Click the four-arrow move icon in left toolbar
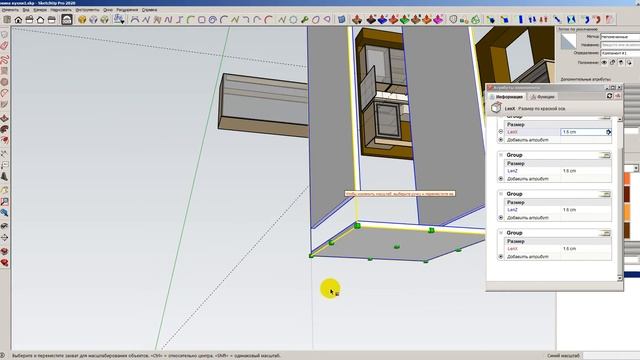The width and height of the screenshot is (640, 360). [4, 238]
